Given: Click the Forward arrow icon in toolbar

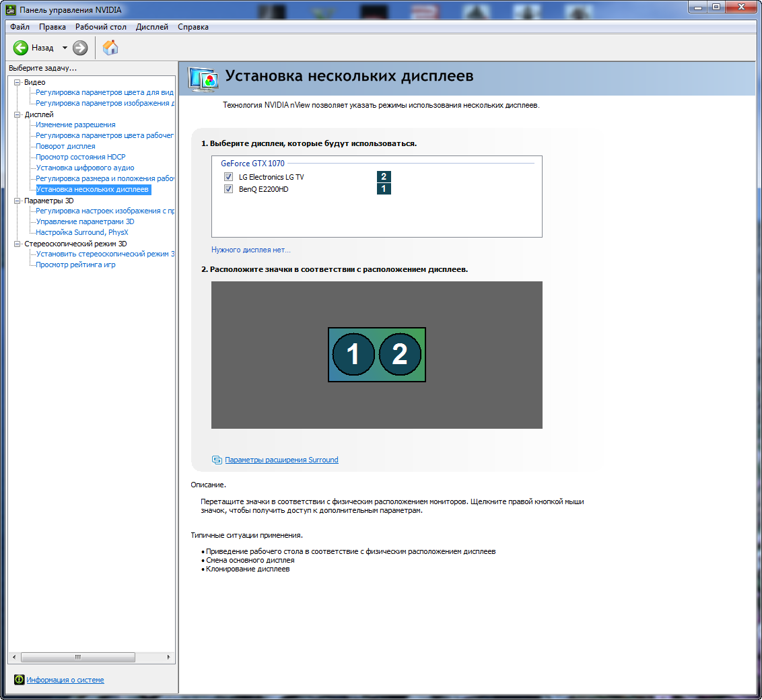Looking at the screenshot, I should (x=80, y=48).
